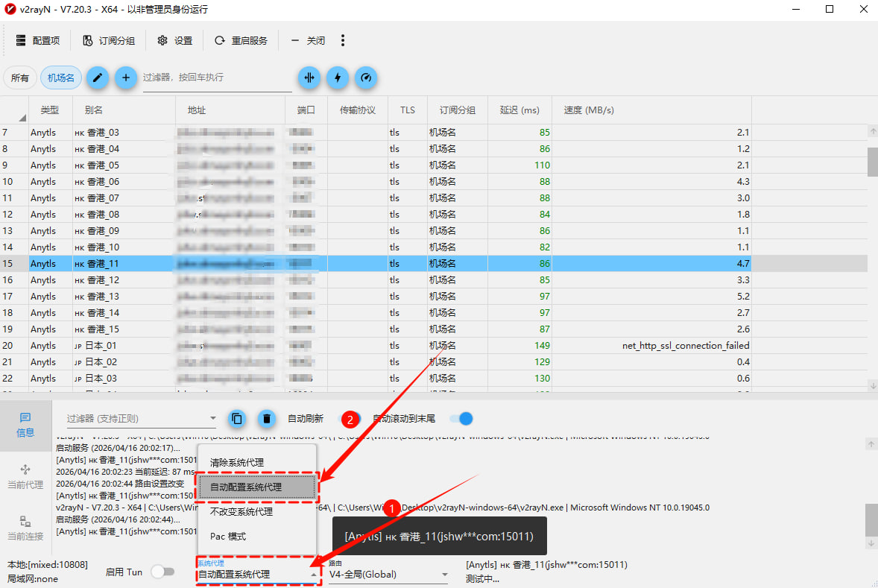This screenshot has width=878, height=588.
Task: Click the 关闭 toolbar button
Action: tap(308, 40)
